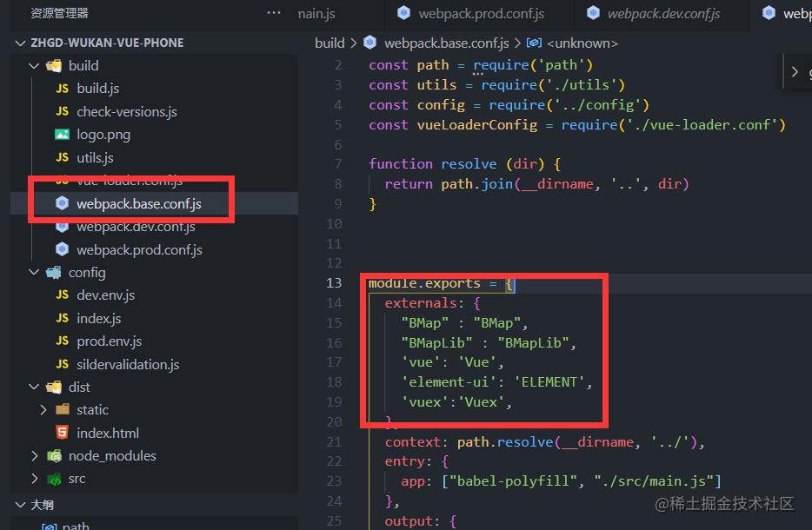Collapse the config folder chevron
The width and height of the screenshot is (812, 530).
[x=34, y=272]
